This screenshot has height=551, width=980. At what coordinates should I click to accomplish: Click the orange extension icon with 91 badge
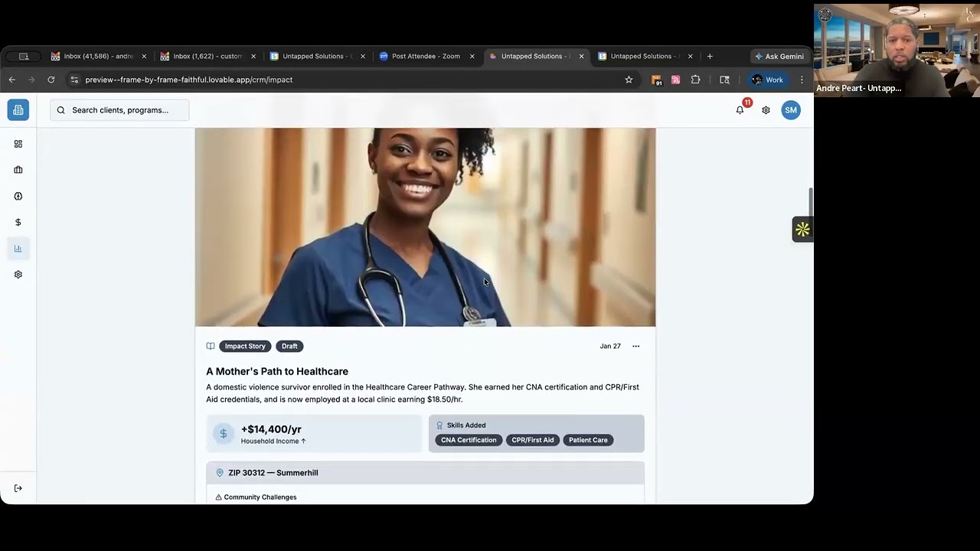(x=656, y=80)
